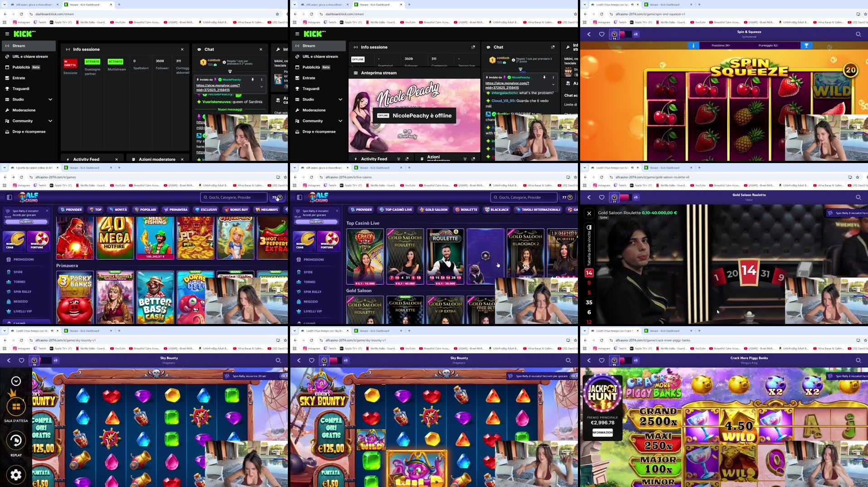The width and height of the screenshot is (868, 487).
Task: Select the BONUS BUY category tab
Action: pyautogui.click(x=236, y=210)
